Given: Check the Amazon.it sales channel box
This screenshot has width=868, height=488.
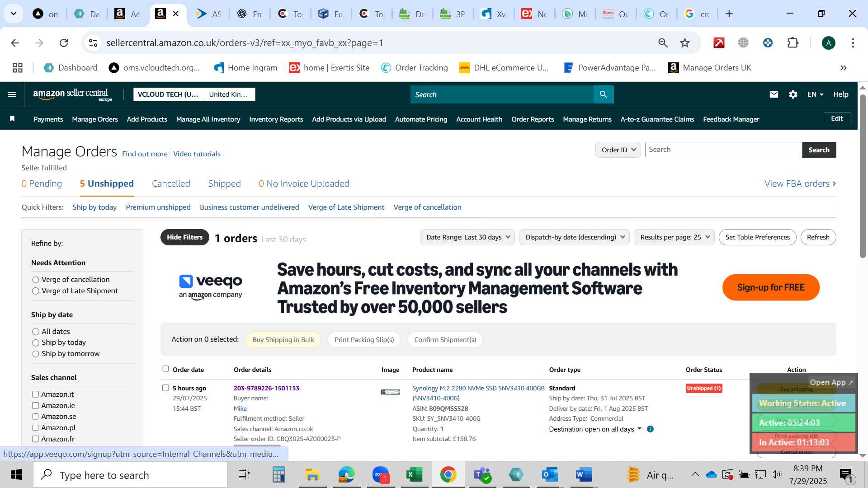Looking at the screenshot, I should [35, 394].
